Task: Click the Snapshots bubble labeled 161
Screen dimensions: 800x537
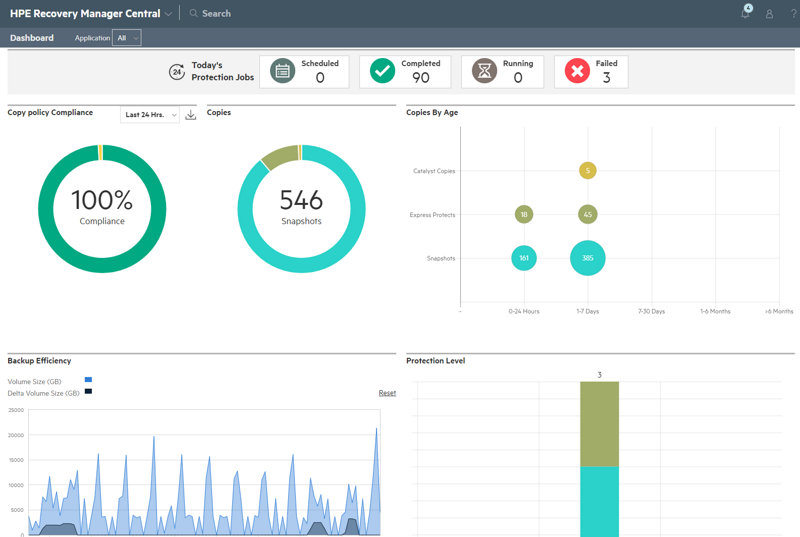Action: point(524,258)
